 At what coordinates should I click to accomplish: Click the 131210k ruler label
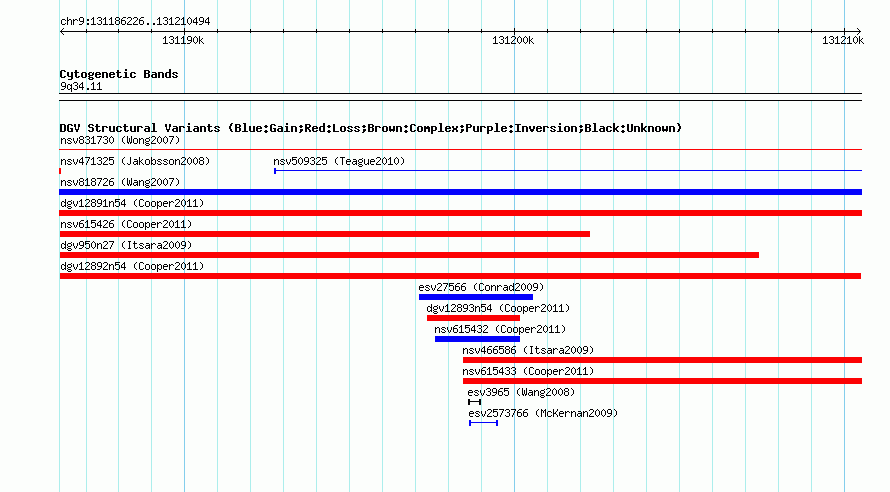[842, 40]
